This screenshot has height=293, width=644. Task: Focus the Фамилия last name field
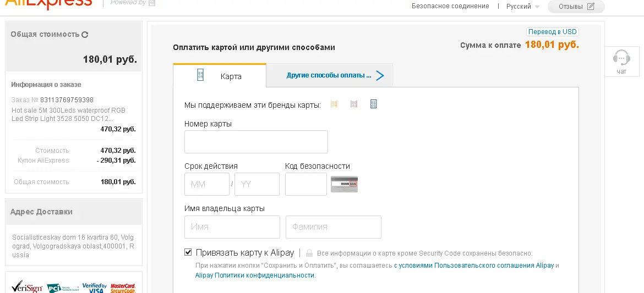click(334, 227)
